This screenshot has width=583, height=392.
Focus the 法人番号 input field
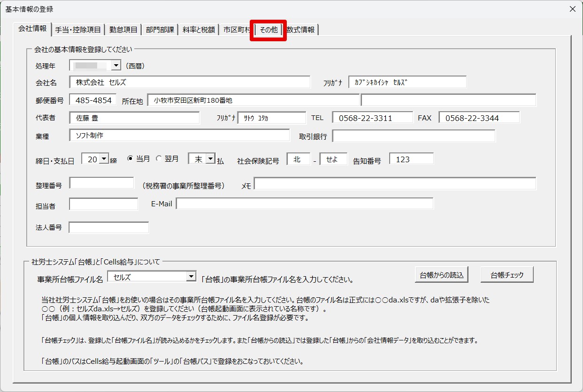108,227
